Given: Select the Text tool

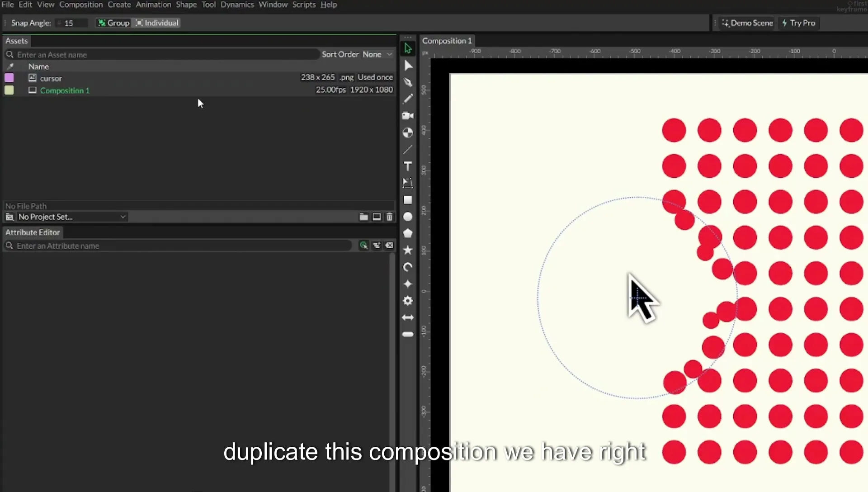Looking at the screenshot, I should (x=408, y=166).
